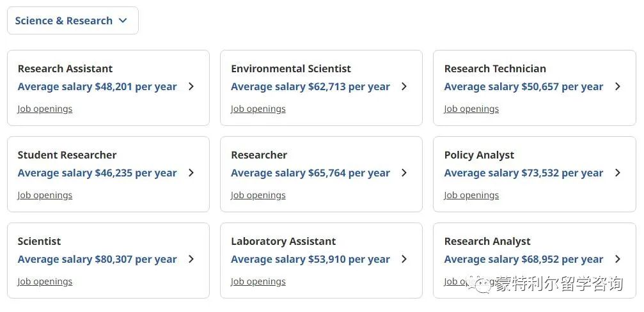The image size is (644, 312).
Task: Select the Research Analyst card title
Action: click(x=487, y=241)
